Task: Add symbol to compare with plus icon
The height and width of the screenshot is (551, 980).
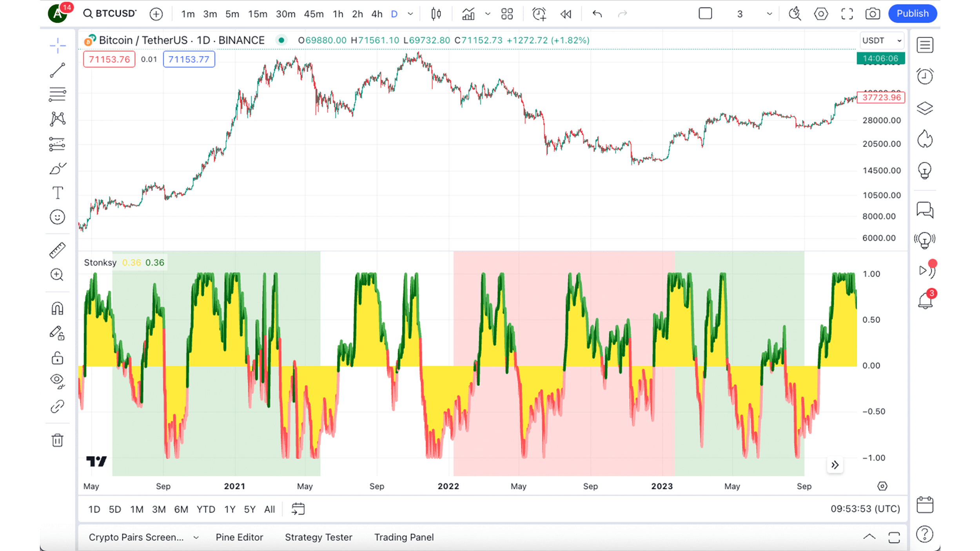Action: coord(156,14)
